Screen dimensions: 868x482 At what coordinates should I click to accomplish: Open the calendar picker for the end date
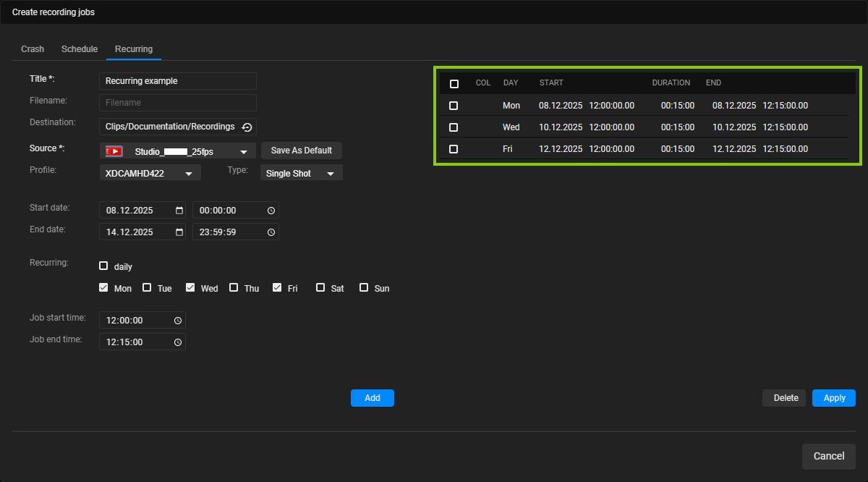tap(178, 232)
